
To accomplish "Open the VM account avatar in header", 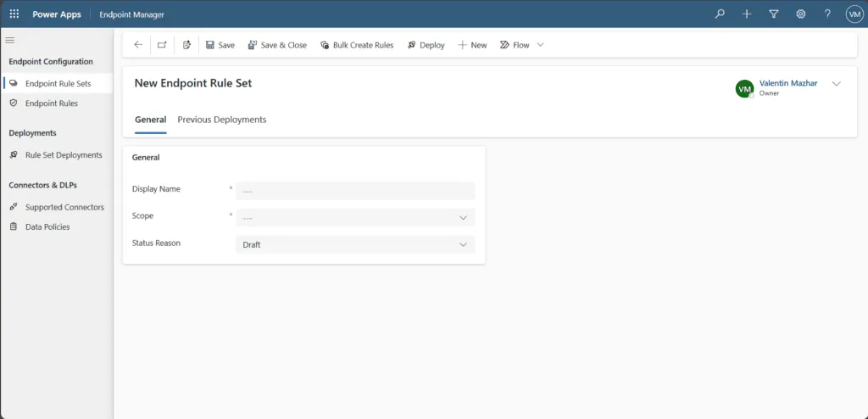I will pyautogui.click(x=854, y=14).
